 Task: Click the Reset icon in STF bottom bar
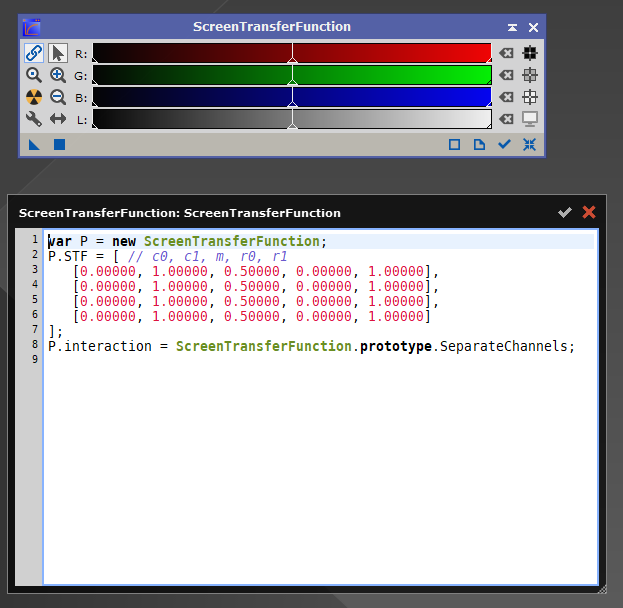point(529,145)
